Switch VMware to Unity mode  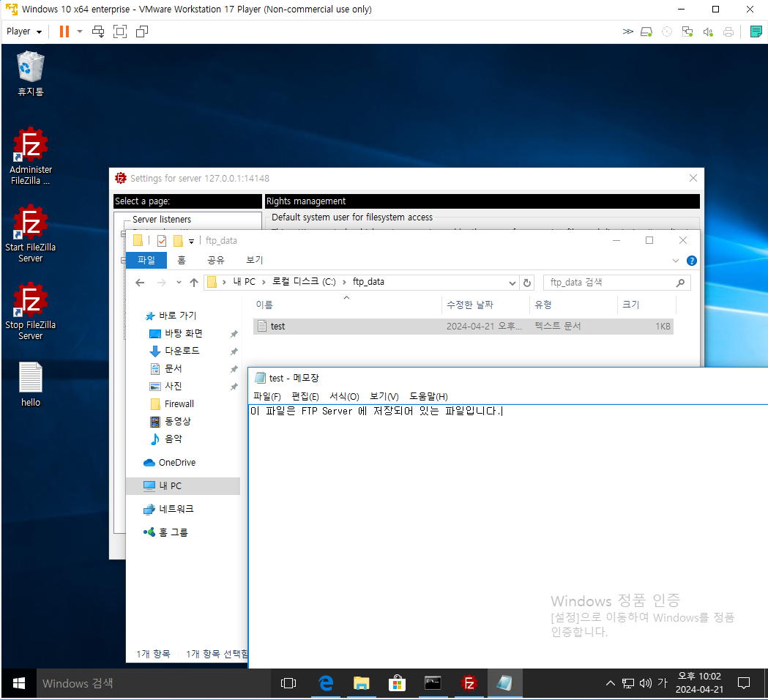(x=142, y=31)
